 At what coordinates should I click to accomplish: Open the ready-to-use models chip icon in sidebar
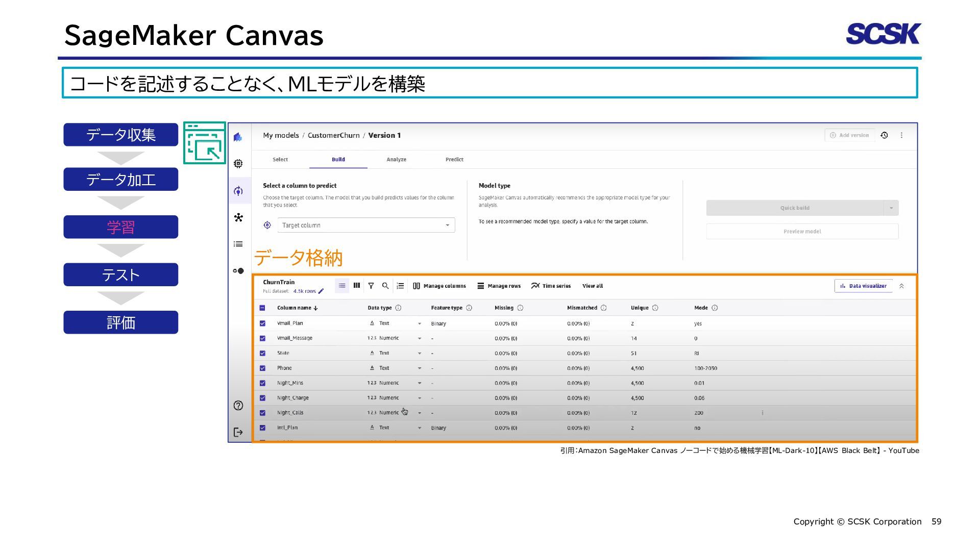[x=238, y=163]
